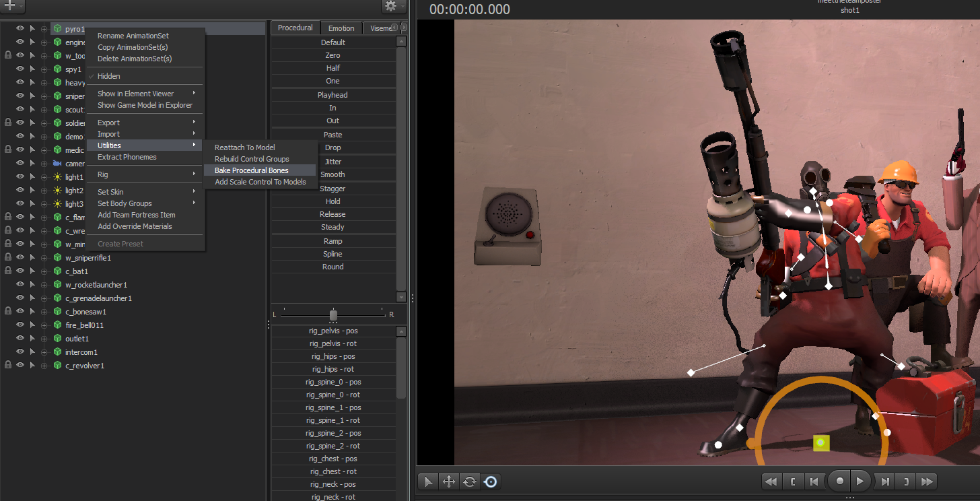The image size is (980, 501).
Task: Toggle the camera row's eye icon
Action: click(20, 164)
